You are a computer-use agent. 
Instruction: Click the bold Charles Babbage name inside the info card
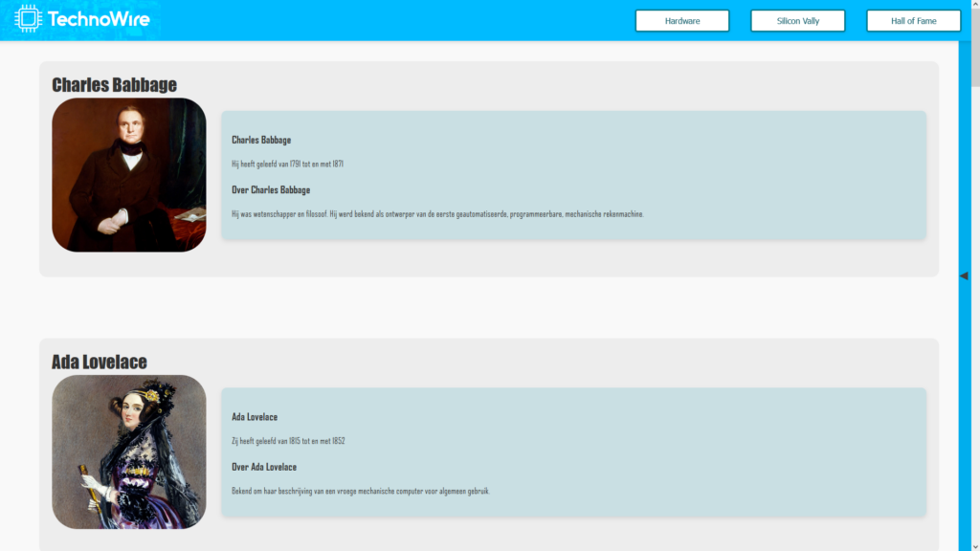261,140
